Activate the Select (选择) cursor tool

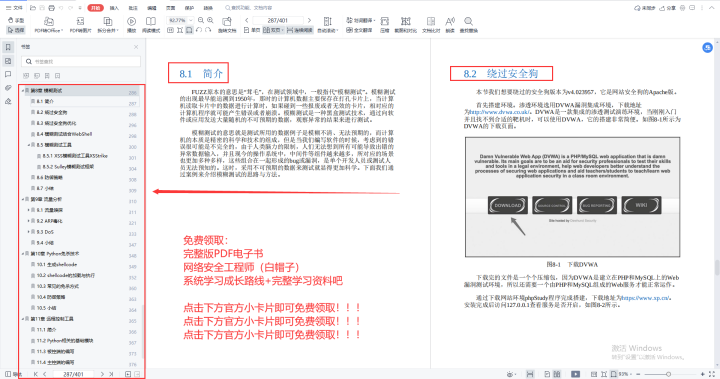[x=16, y=30]
